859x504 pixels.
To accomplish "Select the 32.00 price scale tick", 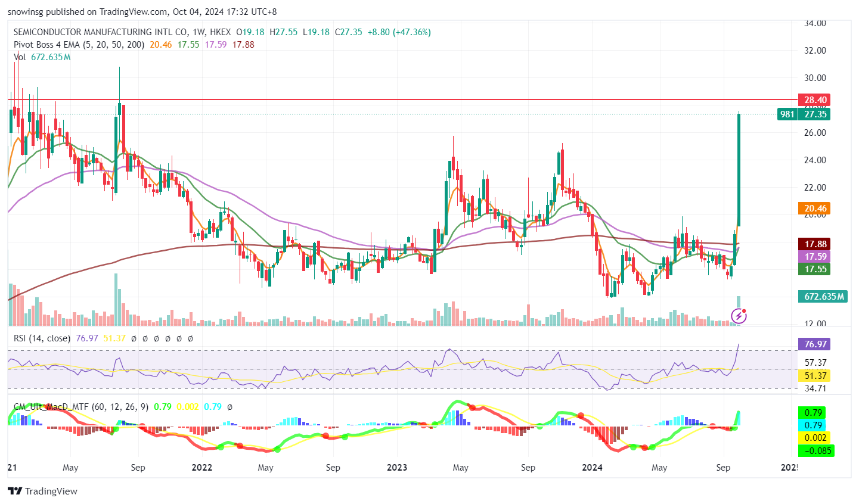I will pyautogui.click(x=815, y=51).
